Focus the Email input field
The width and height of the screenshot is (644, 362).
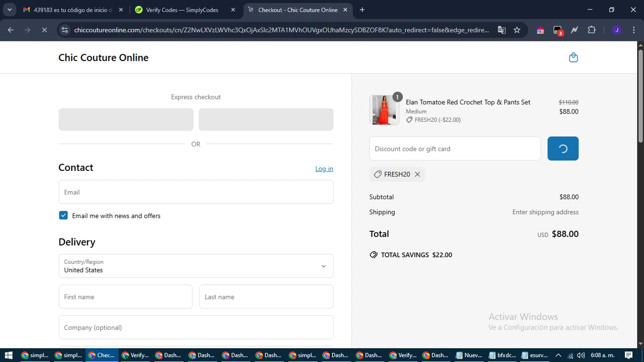[196, 192]
